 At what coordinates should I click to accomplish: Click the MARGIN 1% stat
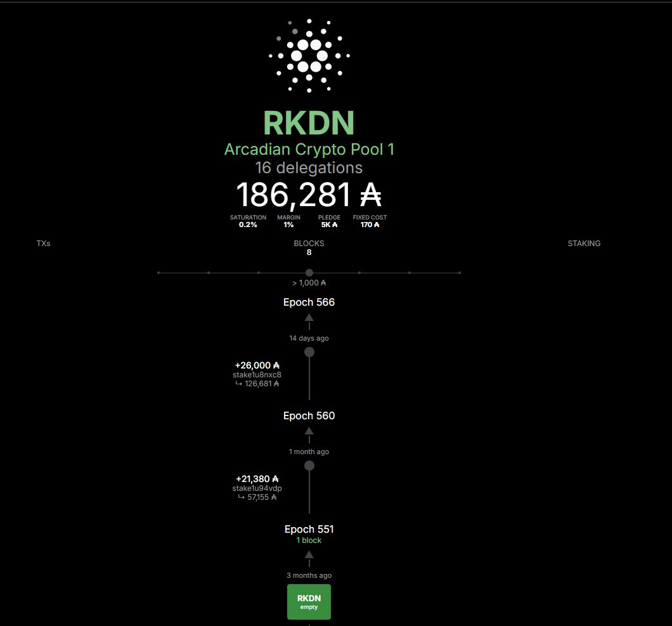pyautogui.click(x=288, y=221)
